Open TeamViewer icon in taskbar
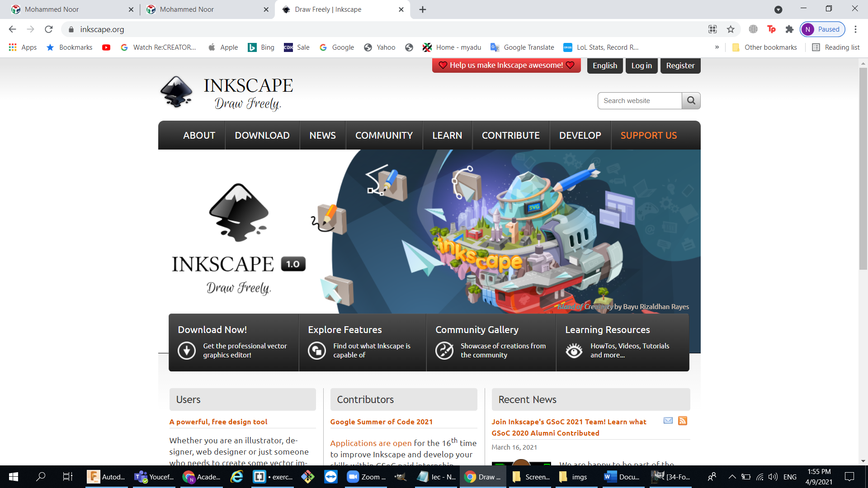Screen dimensions: 868x488 [x=331, y=477]
